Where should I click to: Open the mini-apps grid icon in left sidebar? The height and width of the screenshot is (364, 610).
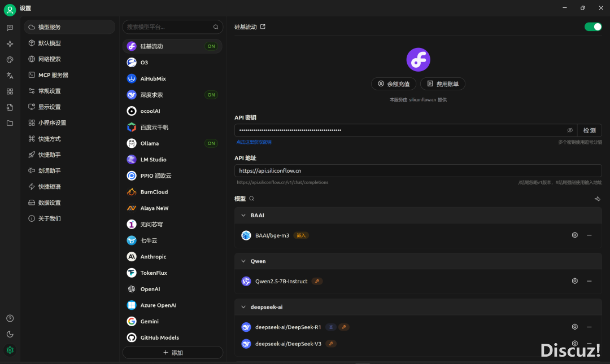[x=10, y=91]
